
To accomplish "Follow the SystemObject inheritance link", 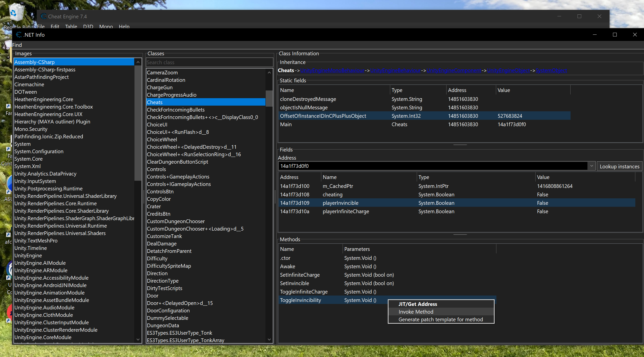I will coord(551,70).
